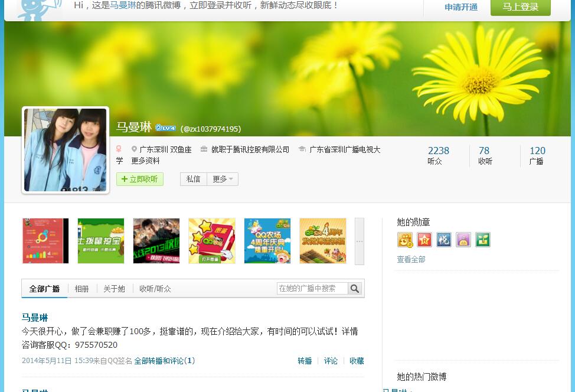The height and width of the screenshot is (392, 575).
Task: Open the red infographic thumbnail
Action: (x=45, y=241)
